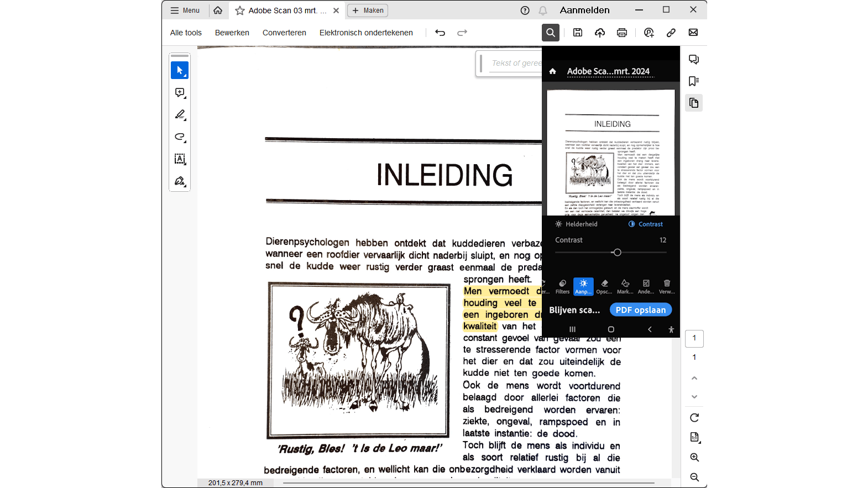The width and height of the screenshot is (868, 488).
Task: Choose the add comment tool
Action: 180,93
